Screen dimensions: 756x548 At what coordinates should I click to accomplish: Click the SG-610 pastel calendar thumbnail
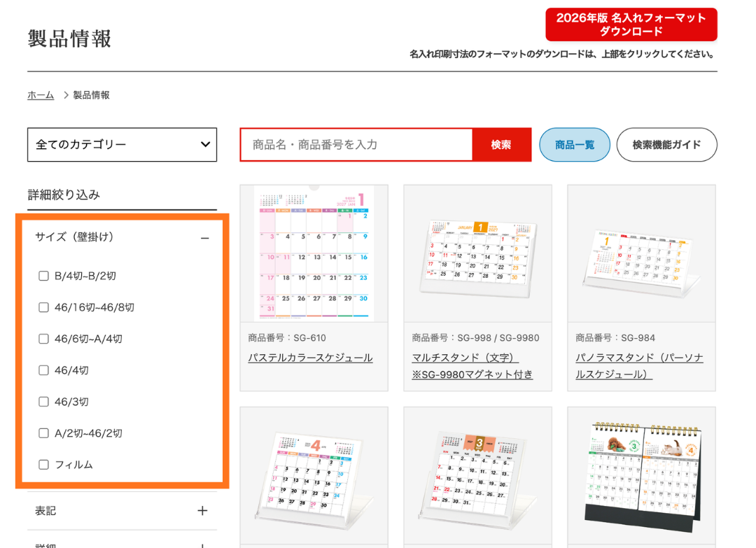point(314,253)
